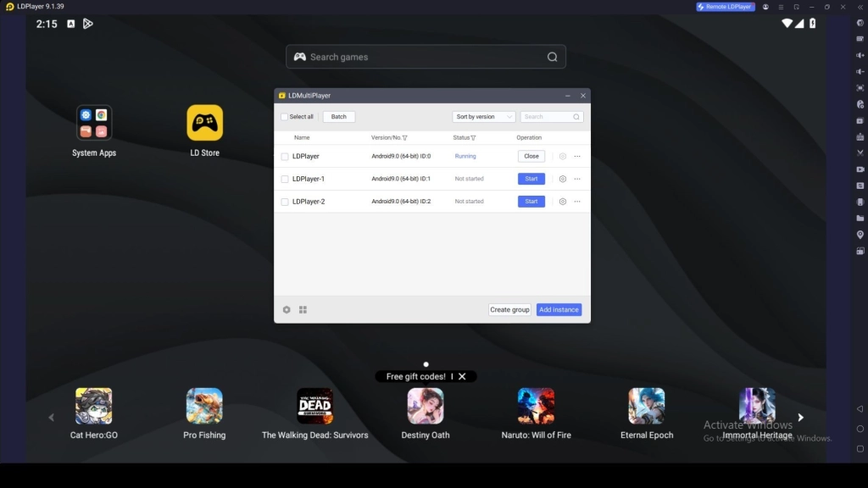Viewport: 868px width, 488px height.
Task: Toggle fullscreen mode from the sidebar
Action: pos(860,90)
